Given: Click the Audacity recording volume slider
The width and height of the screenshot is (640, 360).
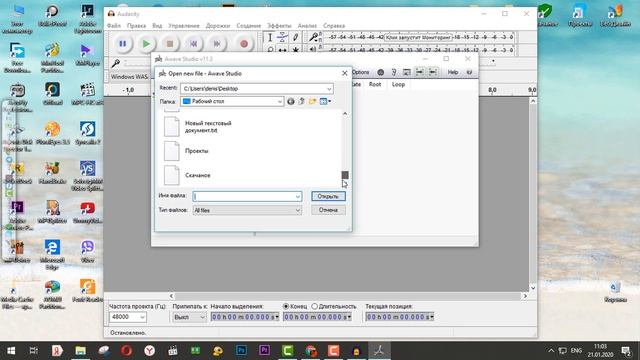Looking at the screenshot, I should point(137,63).
